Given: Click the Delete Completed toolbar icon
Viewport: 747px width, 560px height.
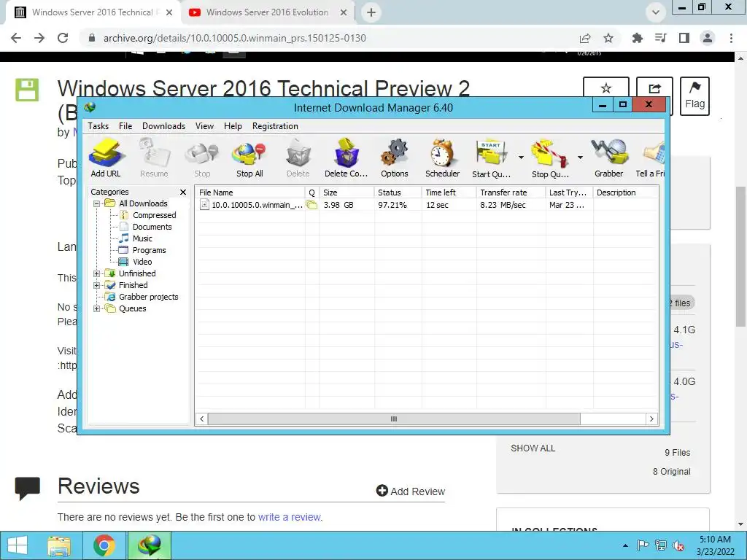Looking at the screenshot, I should coord(346,158).
